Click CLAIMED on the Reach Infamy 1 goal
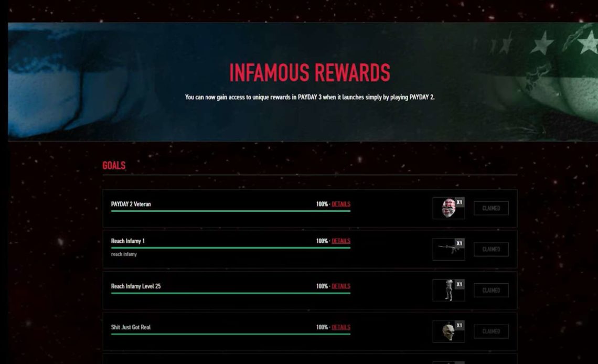This screenshot has height=364, width=598. click(x=490, y=249)
